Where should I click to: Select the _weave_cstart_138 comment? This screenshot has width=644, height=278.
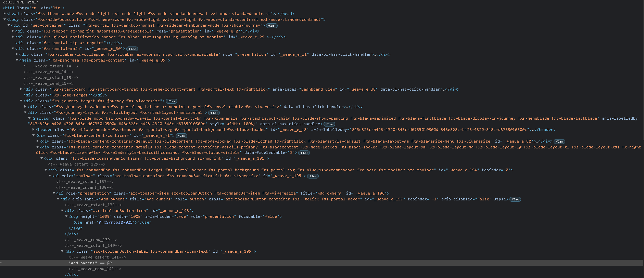pos(85,187)
